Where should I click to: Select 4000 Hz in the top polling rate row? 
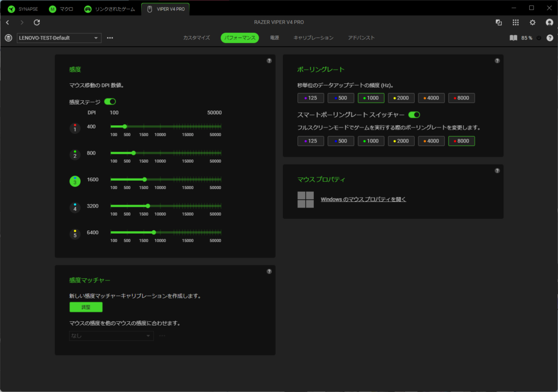tap(431, 98)
